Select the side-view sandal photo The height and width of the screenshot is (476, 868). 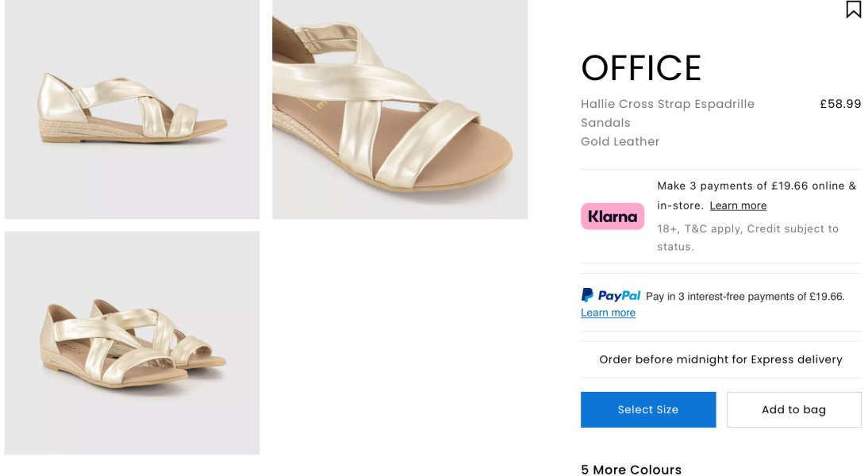click(132, 109)
